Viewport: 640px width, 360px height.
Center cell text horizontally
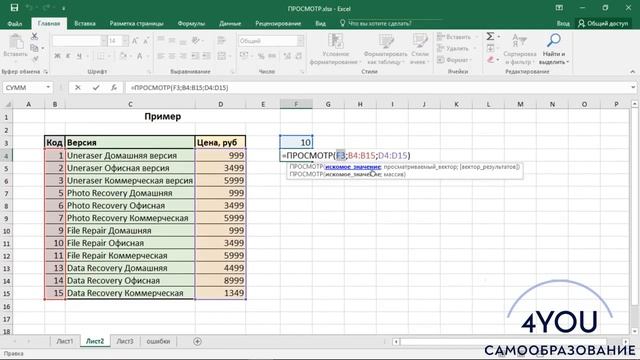(172, 56)
